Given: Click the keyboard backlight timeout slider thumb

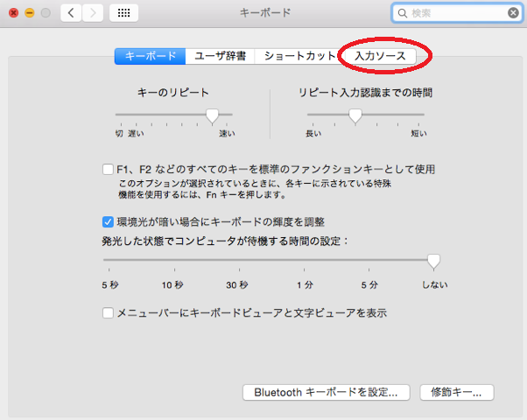Looking at the screenshot, I should point(433,262).
